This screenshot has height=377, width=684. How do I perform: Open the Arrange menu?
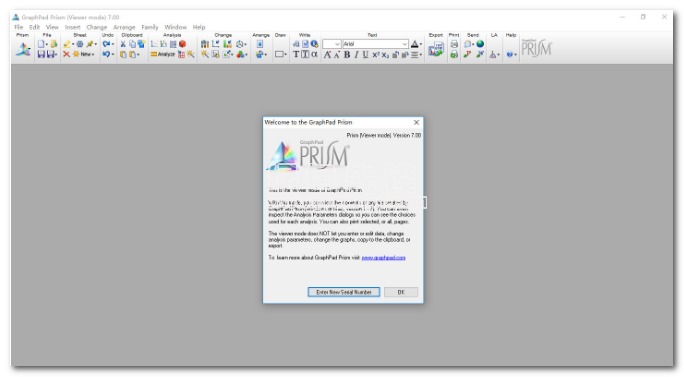click(124, 27)
